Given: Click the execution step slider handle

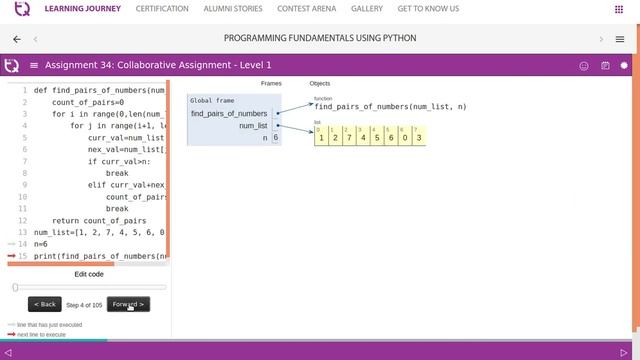Looking at the screenshot, I should pyautogui.click(x=16, y=287).
